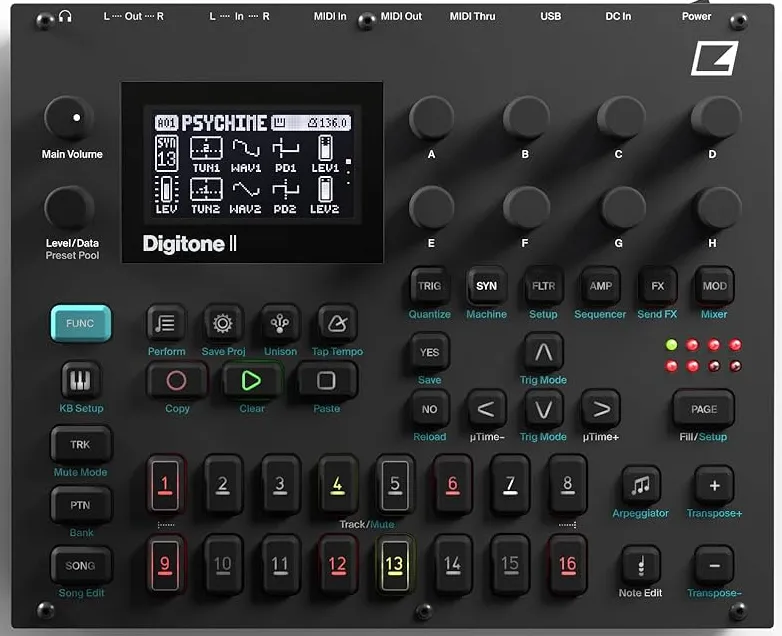The image size is (782, 636).
Task: Open Note Edit with the note icon button
Action: pyautogui.click(x=641, y=565)
